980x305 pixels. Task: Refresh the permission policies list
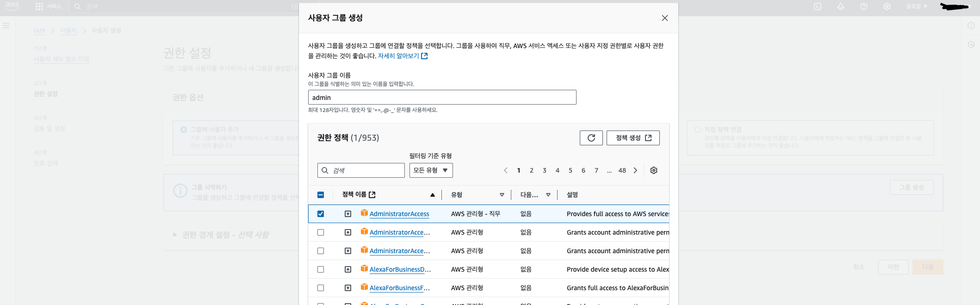coord(591,138)
